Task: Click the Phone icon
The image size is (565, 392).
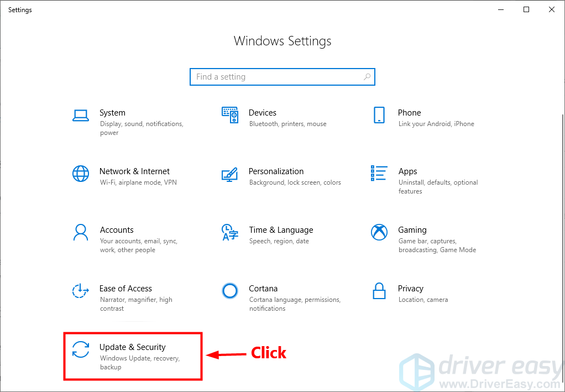Action: (379, 115)
